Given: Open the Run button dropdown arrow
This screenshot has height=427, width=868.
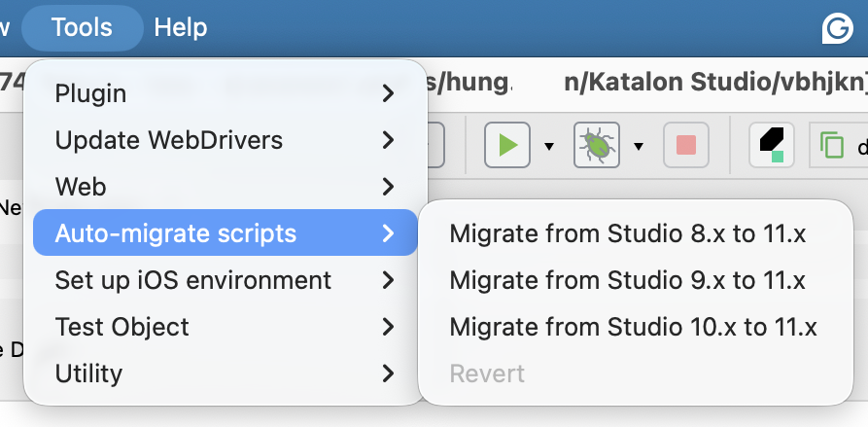Looking at the screenshot, I should pyautogui.click(x=548, y=146).
